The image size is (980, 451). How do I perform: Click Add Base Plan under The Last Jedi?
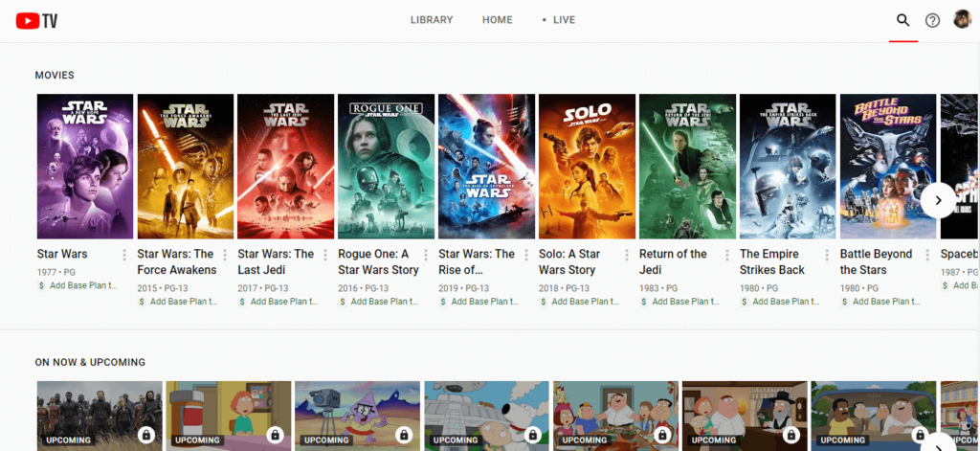[284, 302]
